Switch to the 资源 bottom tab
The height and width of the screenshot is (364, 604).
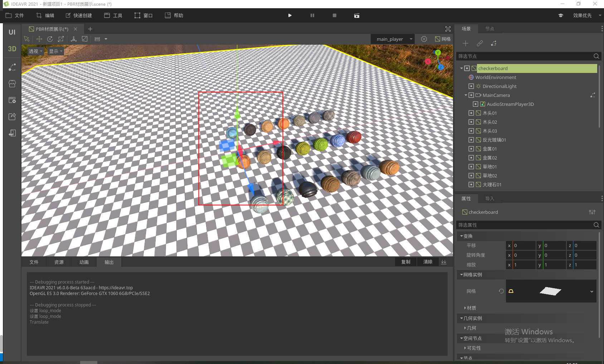point(59,262)
